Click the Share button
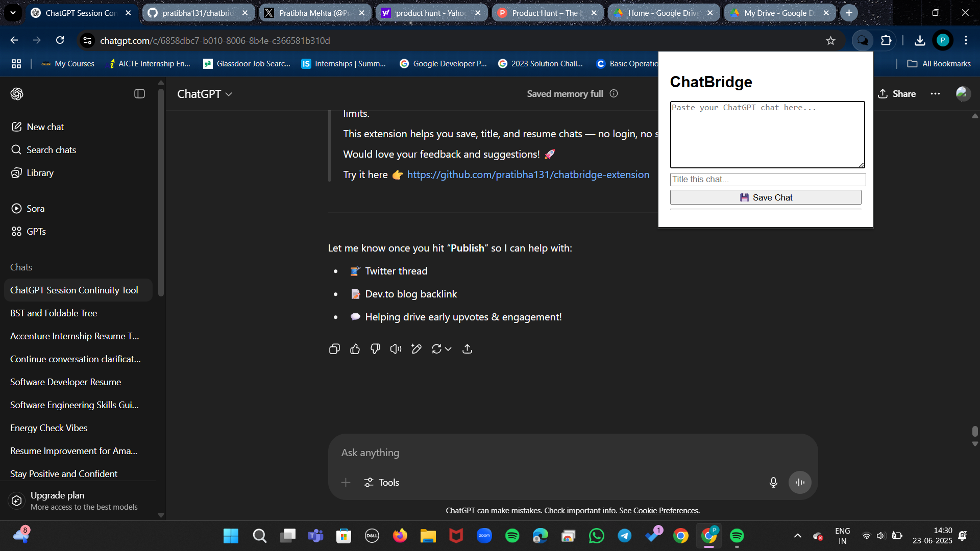980x551 pixels. tap(897, 94)
